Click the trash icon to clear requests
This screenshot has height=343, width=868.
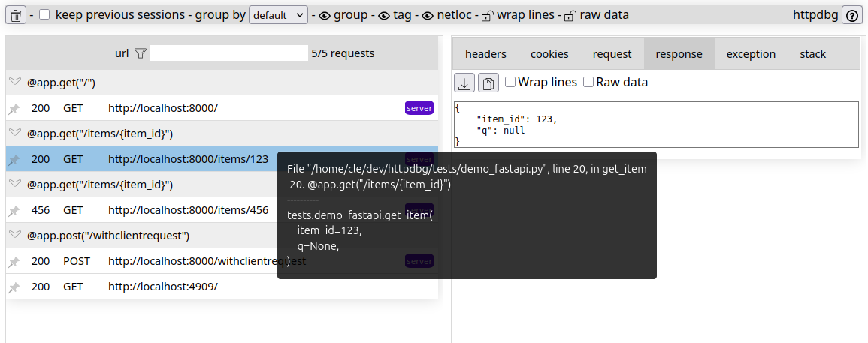tap(16, 15)
